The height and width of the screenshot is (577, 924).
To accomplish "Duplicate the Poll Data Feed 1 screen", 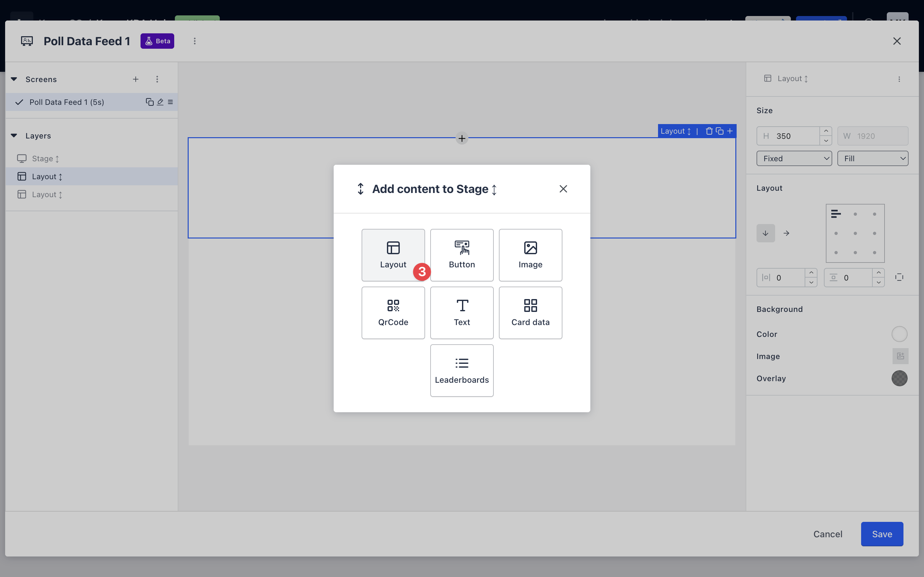I will tap(149, 102).
